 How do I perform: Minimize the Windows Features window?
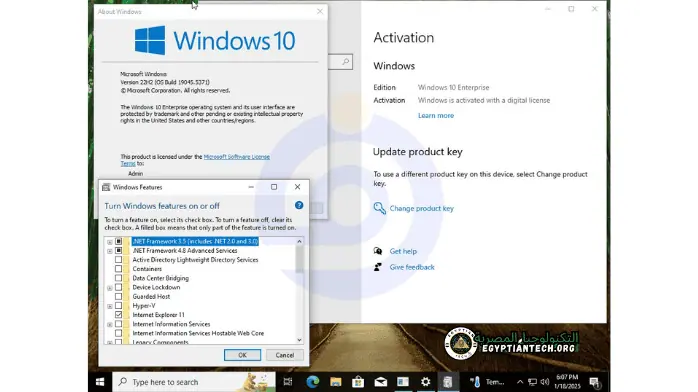click(x=251, y=187)
